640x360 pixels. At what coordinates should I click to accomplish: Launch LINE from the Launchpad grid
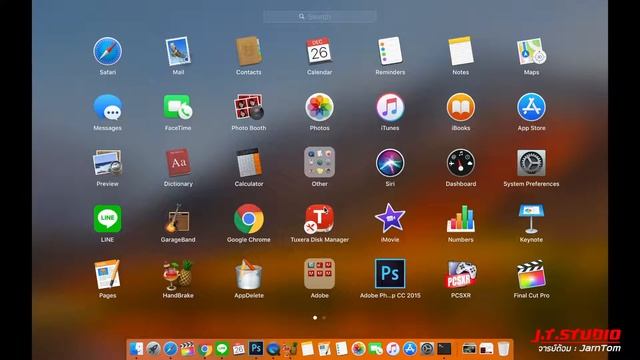click(x=107, y=219)
